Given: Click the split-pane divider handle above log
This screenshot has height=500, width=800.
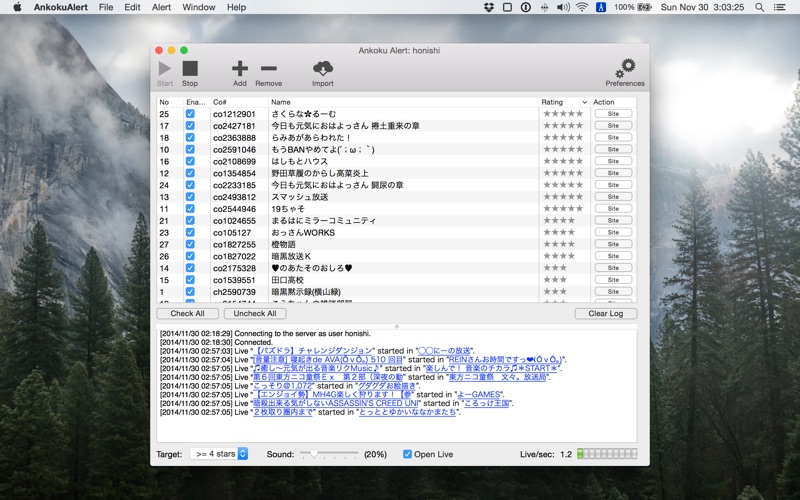Looking at the screenshot, I should point(397,327).
